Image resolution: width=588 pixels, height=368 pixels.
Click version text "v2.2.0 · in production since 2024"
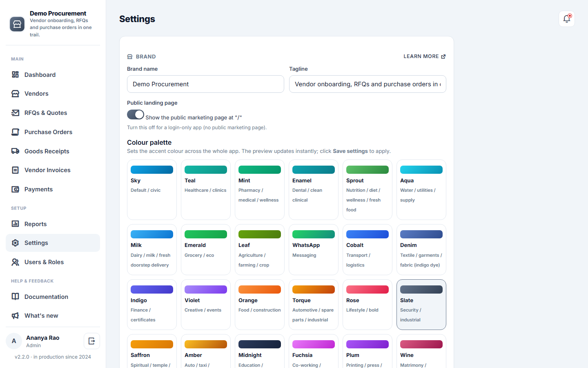coord(53,357)
